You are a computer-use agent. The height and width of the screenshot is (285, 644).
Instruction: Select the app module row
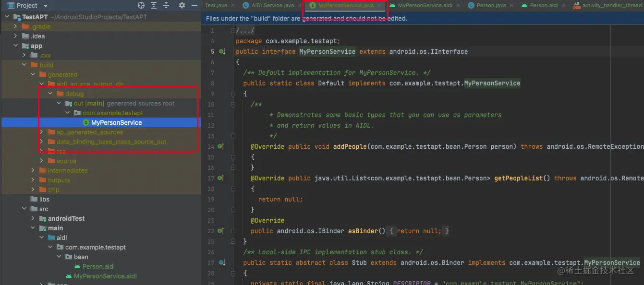click(x=100, y=46)
